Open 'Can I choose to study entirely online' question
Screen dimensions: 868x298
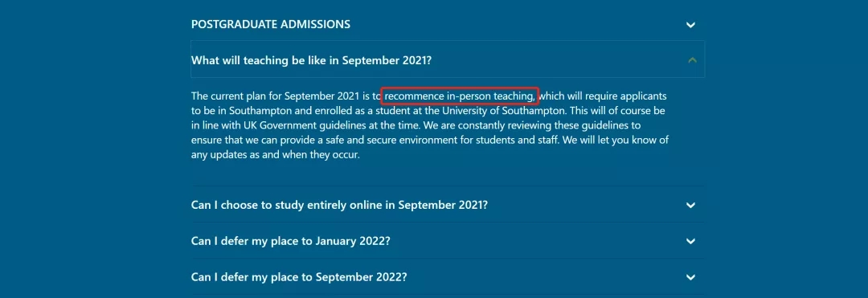tap(339, 205)
